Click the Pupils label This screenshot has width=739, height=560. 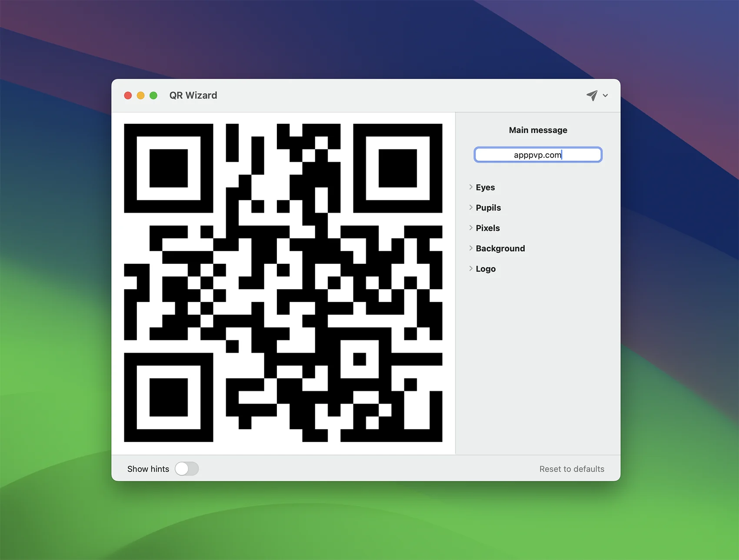488,208
